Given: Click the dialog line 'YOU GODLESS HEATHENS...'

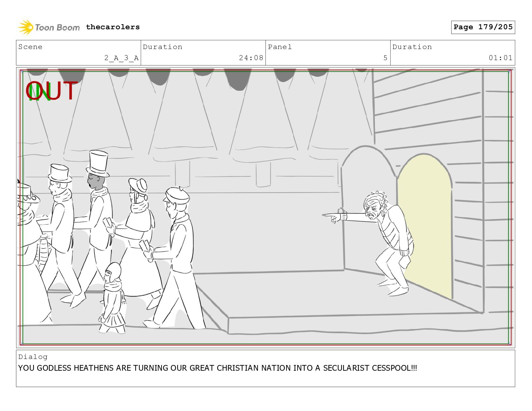Looking at the screenshot, I should (218, 368).
